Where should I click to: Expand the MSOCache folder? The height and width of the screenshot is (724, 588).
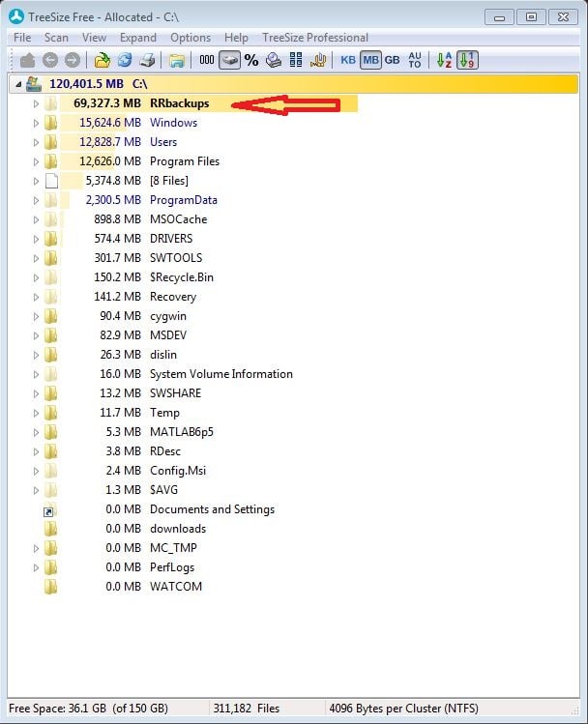click(x=36, y=219)
